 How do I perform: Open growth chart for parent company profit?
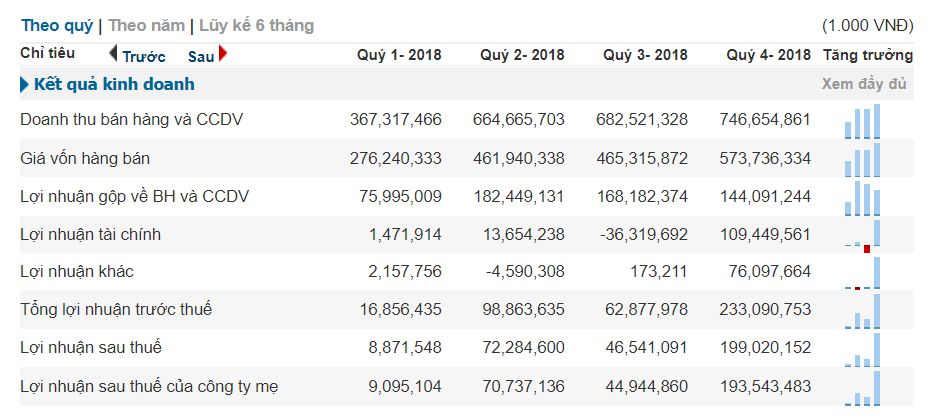coord(862,386)
